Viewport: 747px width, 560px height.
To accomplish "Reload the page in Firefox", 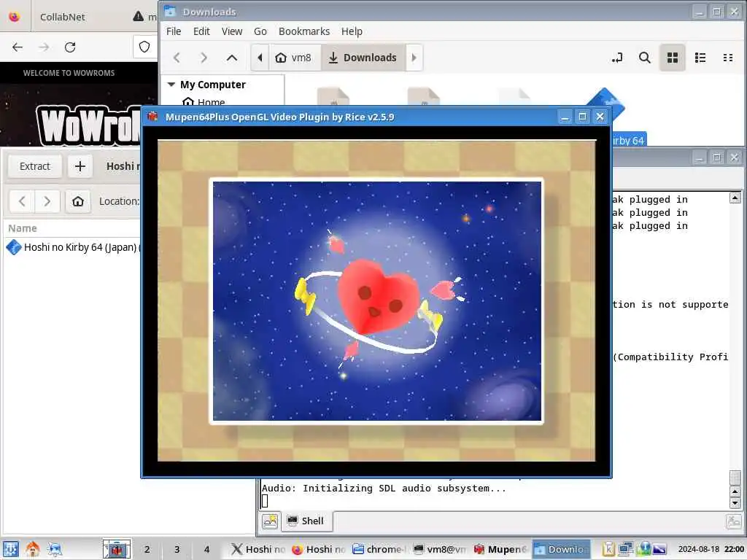I will click(70, 47).
